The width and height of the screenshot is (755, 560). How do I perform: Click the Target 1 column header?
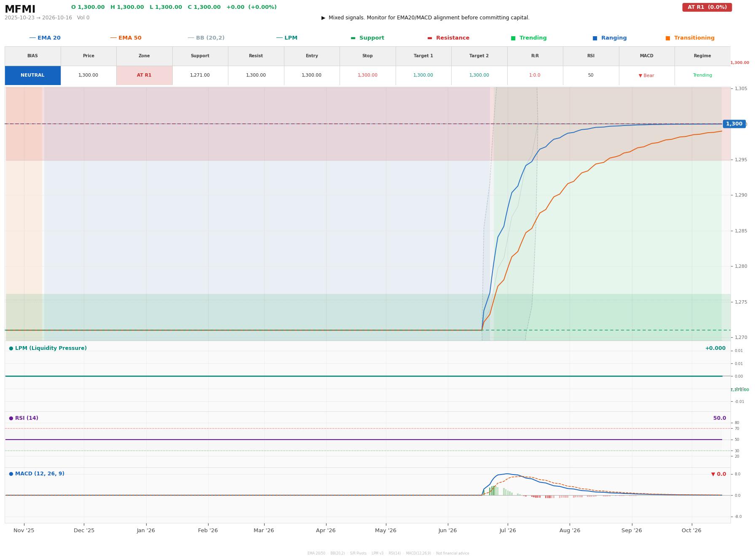pos(423,56)
